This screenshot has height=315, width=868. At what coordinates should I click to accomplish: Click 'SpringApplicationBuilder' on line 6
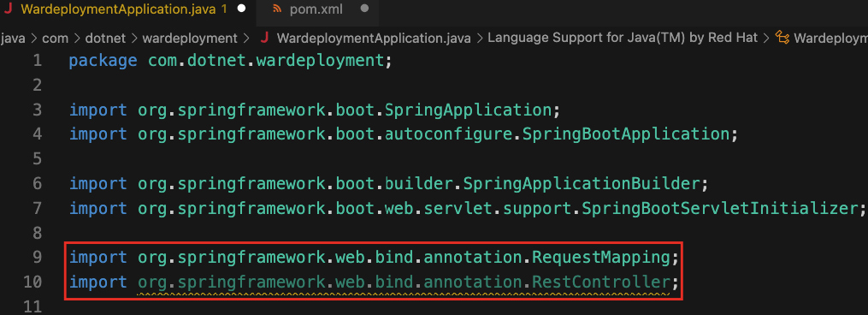click(x=581, y=183)
